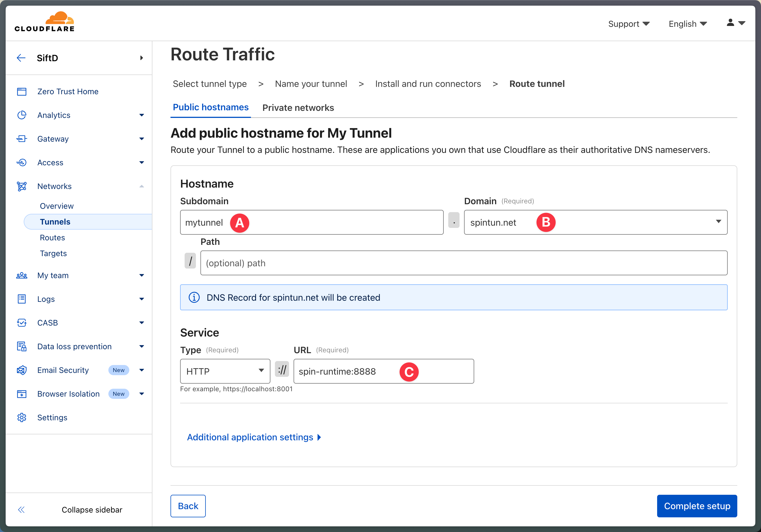Click the back arrow next to SiftD

click(21, 58)
